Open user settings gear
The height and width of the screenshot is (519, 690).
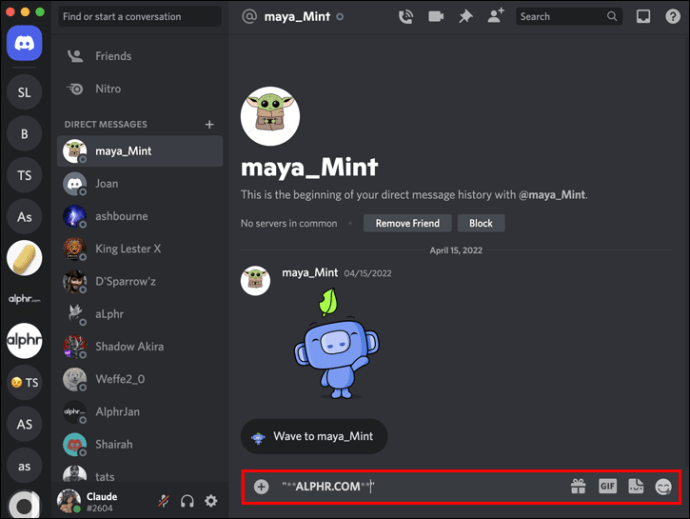coord(211,501)
